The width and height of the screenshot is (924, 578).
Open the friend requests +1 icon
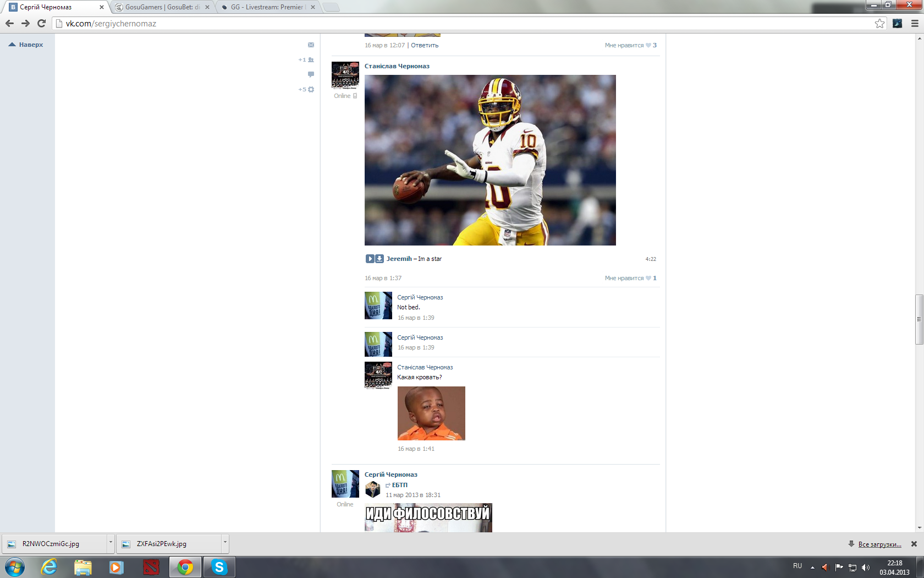click(x=306, y=59)
